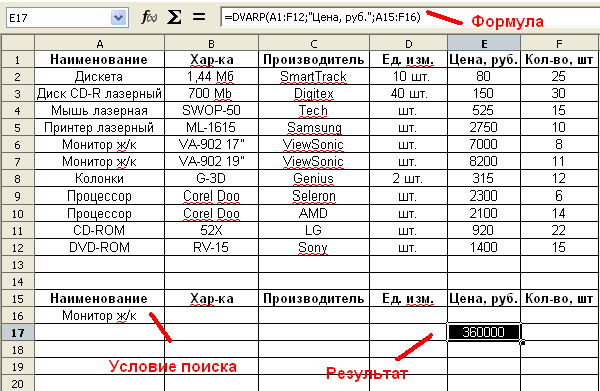Click cell G-3D
The height and width of the screenshot is (391, 600).
click(211, 179)
